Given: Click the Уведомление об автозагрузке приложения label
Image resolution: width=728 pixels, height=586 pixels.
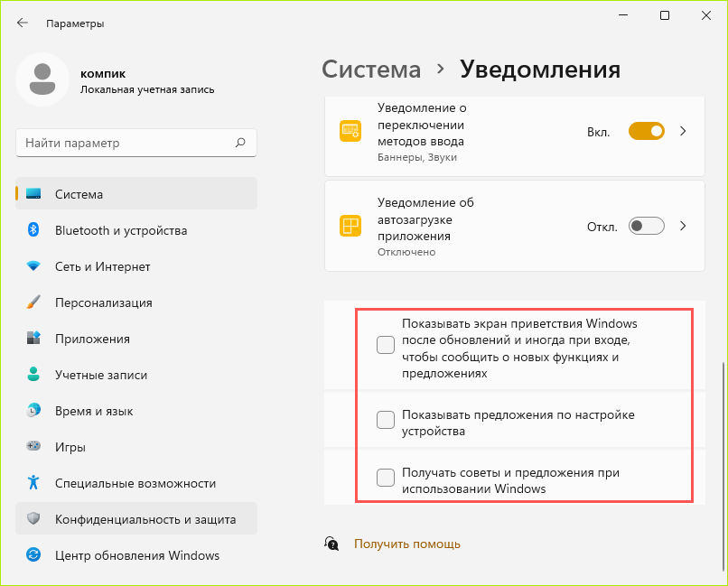Looking at the screenshot, I should click(x=425, y=219).
